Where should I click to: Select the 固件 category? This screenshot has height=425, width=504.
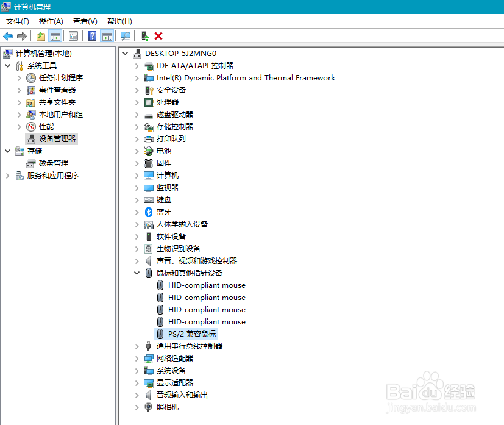(164, 163)
